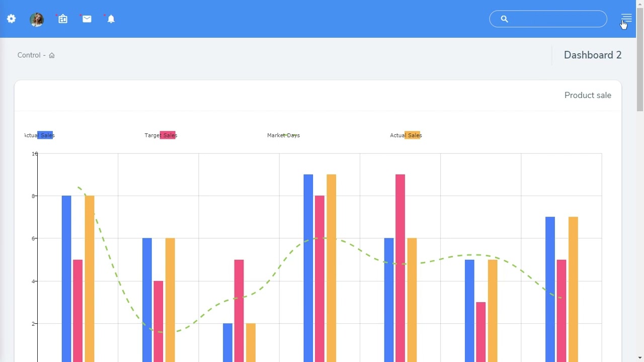This screenshot has width=644, height=362.
Task: Click the Control breadcrumb text
Action: 29,55
